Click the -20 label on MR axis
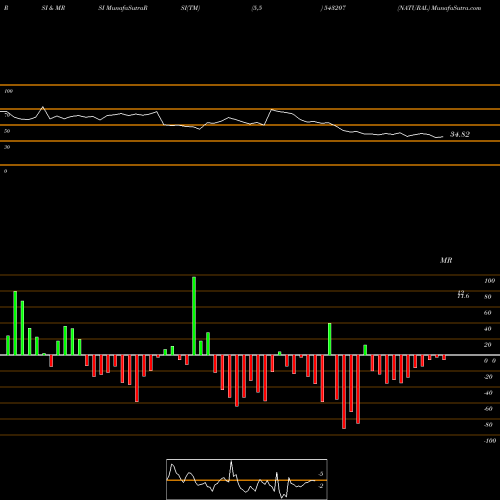500x500 pixels. (488, 377)
